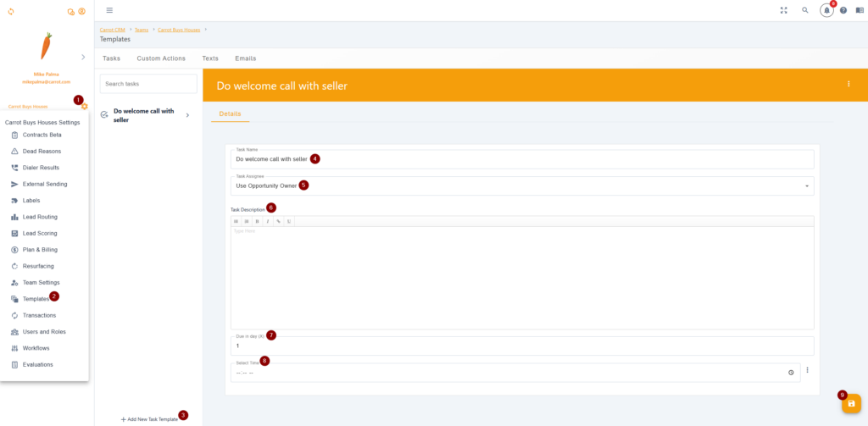Open the notifications bell
868x426 pixels.
tap(826, 10)
